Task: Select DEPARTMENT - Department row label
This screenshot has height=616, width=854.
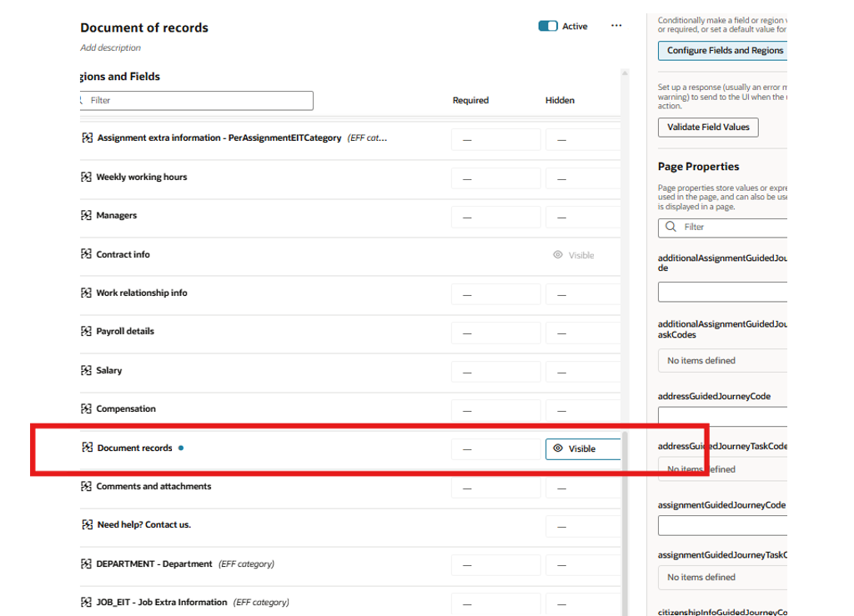Action: click(154, 563)
